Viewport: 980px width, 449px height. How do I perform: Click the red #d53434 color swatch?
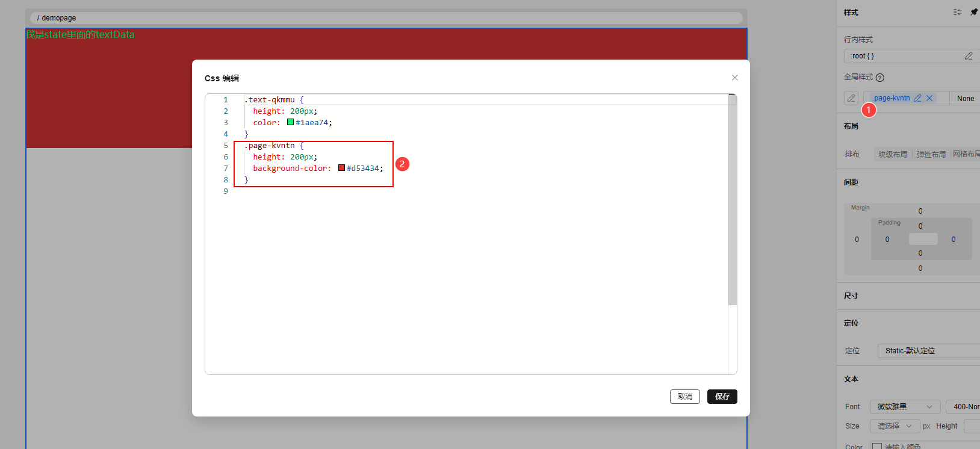click(x=341, y=168)
